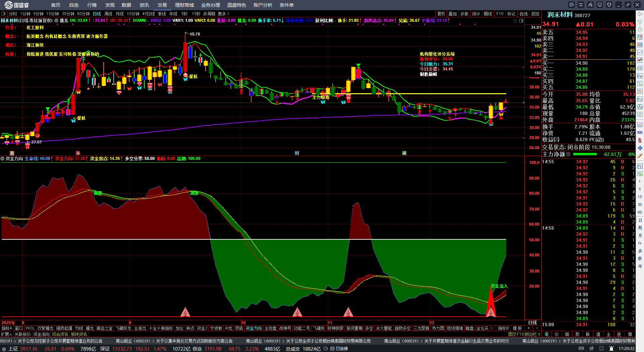644x352 pixels.
Task: Click the left arrow icon in right sidebar
Action: click(x=640, y=14)
